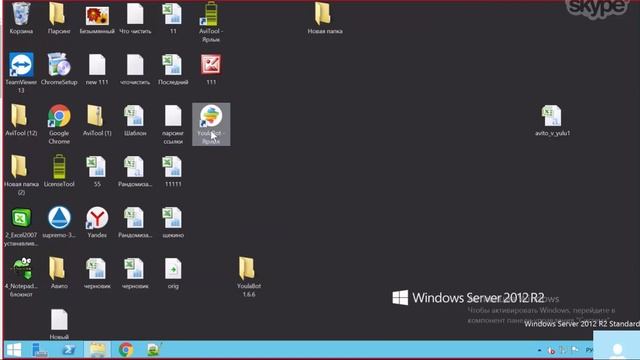Viewport: 640px width, 360px height.
Task: Open Server Manager from the taskbar
Action: tap(40, 350)
